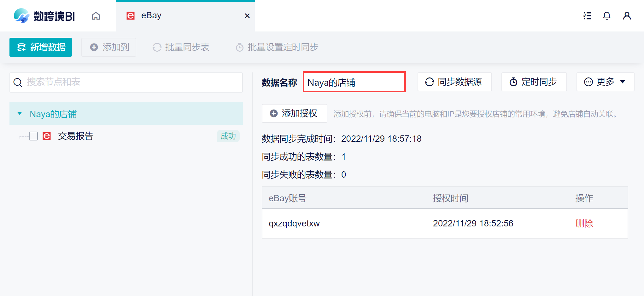This screenshot has height=296, width=644.
Task: Go to the home page icon
Action: [96, 16]
